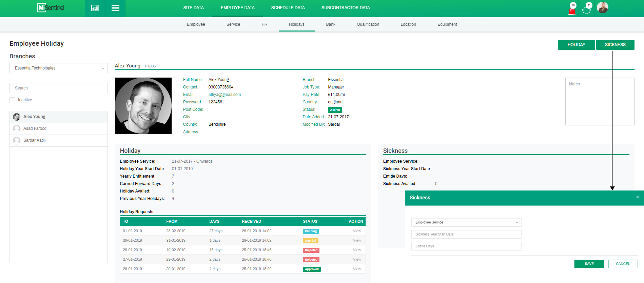Open the dashboard chart icon

pos(95,8)
